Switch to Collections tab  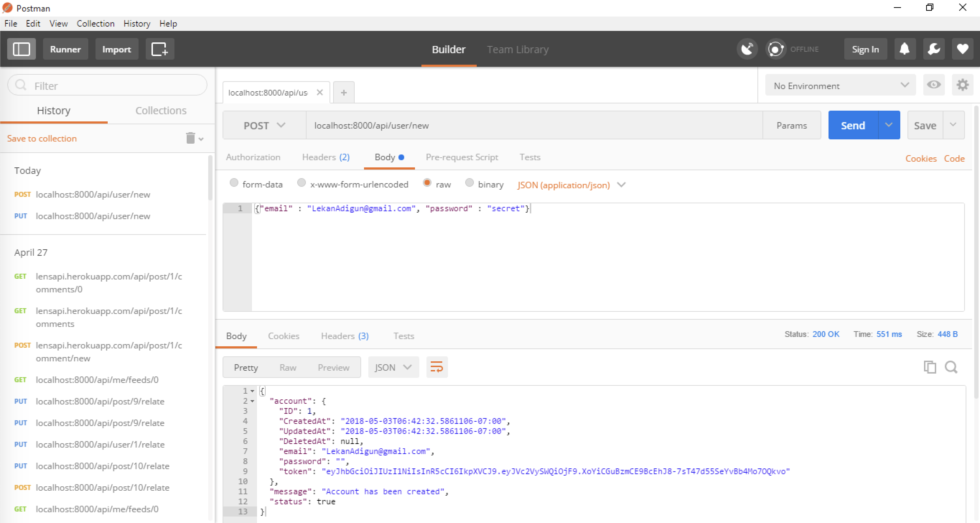click(160, 110)
